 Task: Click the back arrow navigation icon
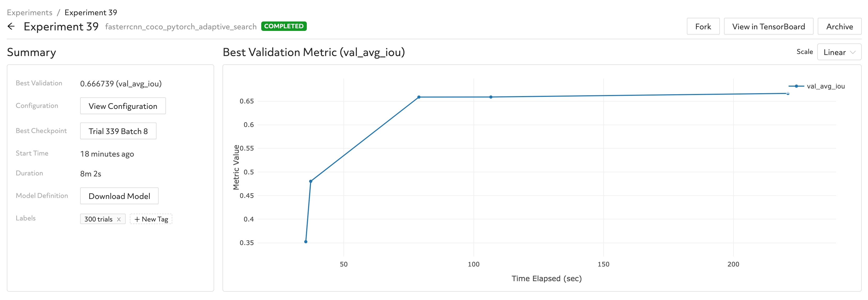pyautogui.click(x=11, y=26)
